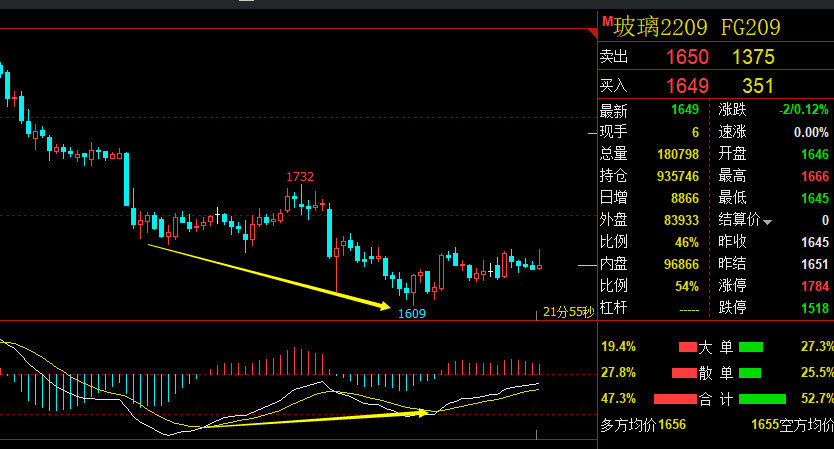
Task: Expand the 结算价 dropdown arrow
Action: pos(767,222)
